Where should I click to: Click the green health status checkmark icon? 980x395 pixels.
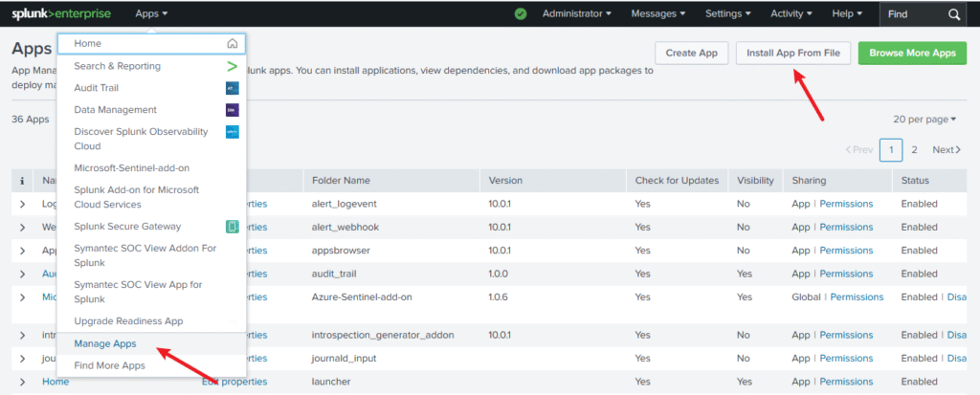point(521,14)
